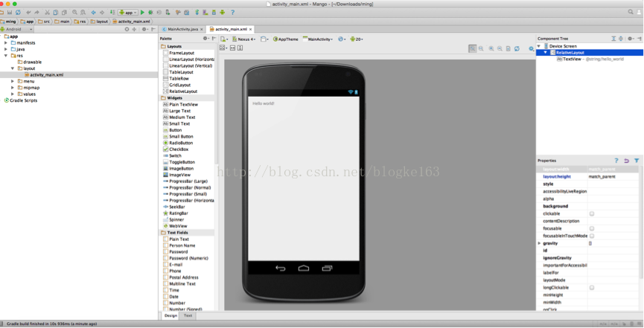Open the toolbar Help question mark
Screen dimensions: 644x328
point(232,13)
